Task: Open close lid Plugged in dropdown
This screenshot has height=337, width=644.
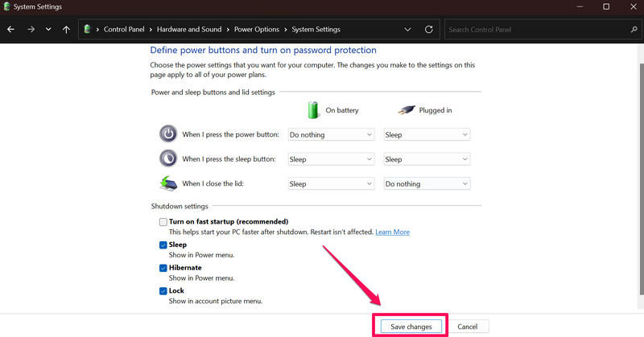Action: coord(427,183)
